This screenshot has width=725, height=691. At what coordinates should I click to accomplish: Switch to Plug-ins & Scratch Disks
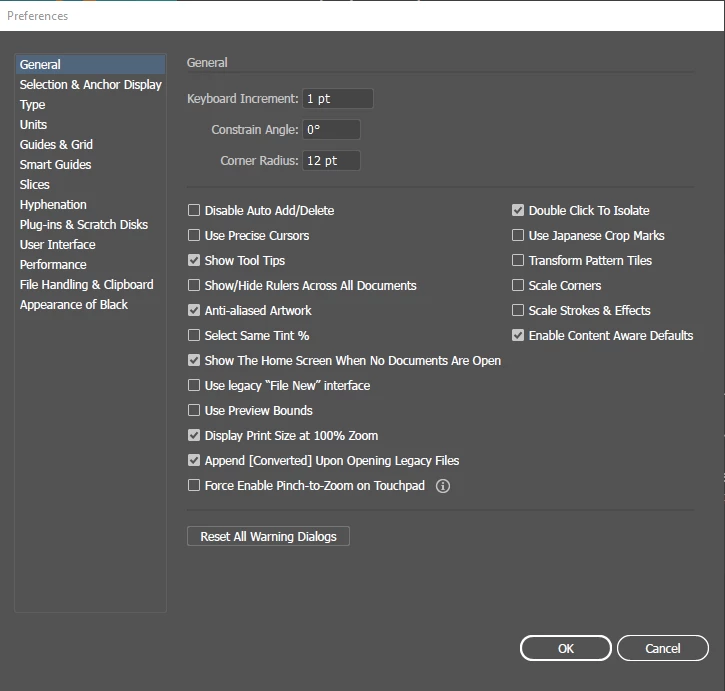click(91, 224)
